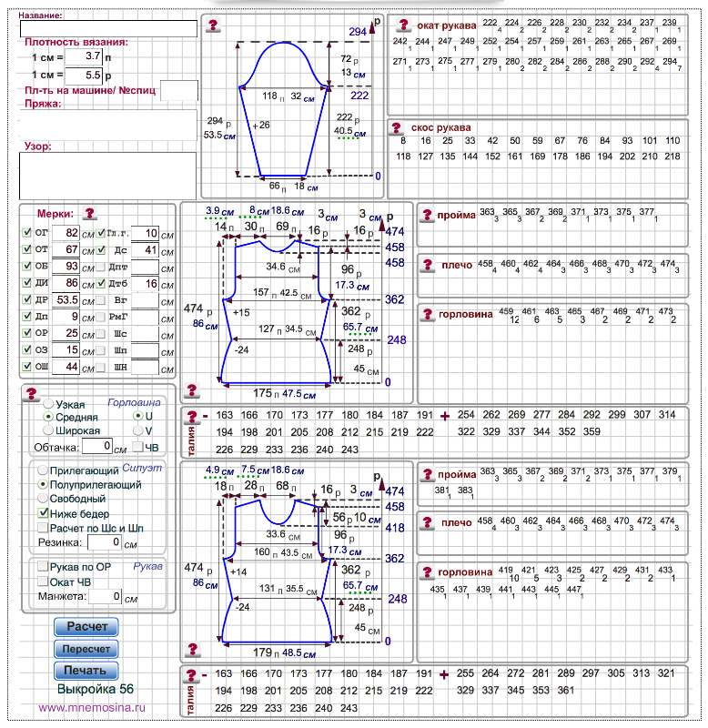This screenshot has width=708, height=728.
Task: Click the question mark beside "Мерки"
Action: [x=89, y=213]
